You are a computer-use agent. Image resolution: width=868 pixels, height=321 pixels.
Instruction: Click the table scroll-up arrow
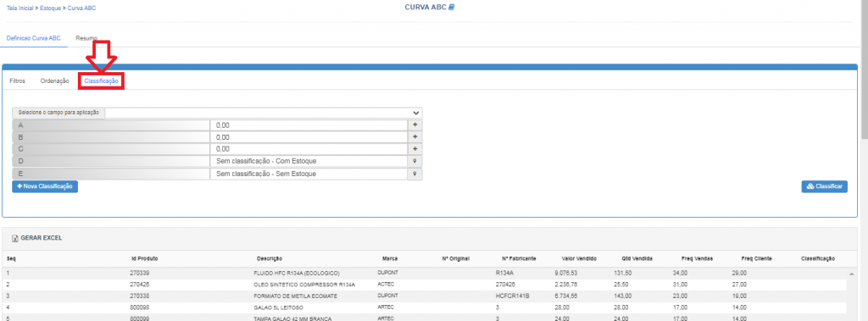[x=851, y=274]
